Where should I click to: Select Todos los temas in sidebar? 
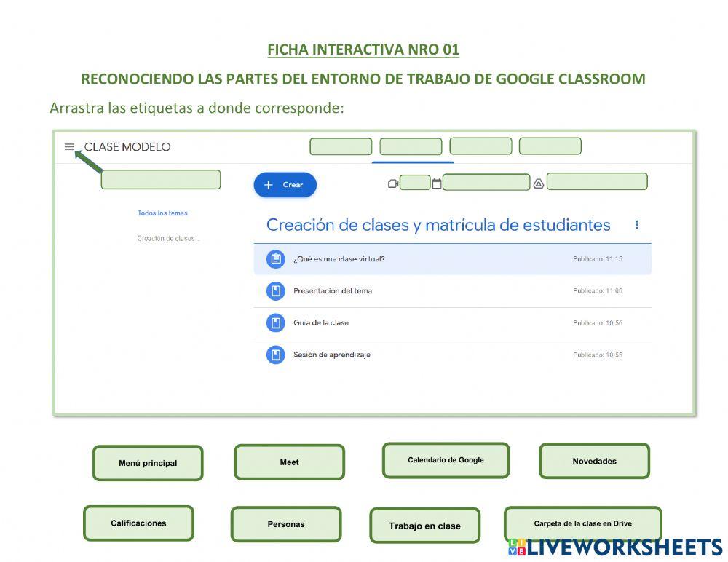[162, 213]
